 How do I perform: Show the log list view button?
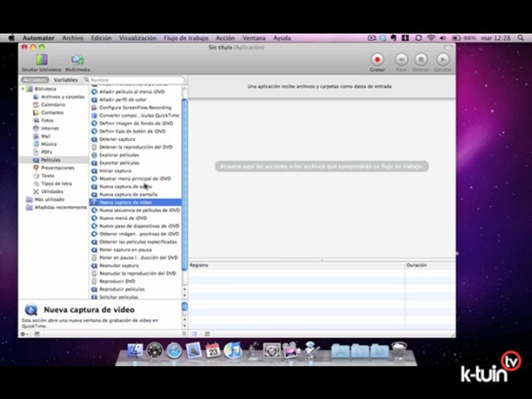click(x=195, y=334)
